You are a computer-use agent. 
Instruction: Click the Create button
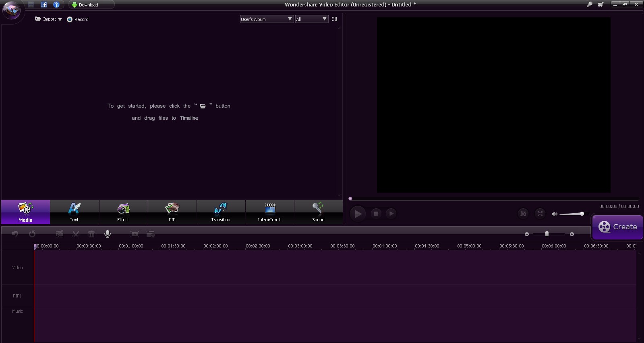[x=617, y=227]
